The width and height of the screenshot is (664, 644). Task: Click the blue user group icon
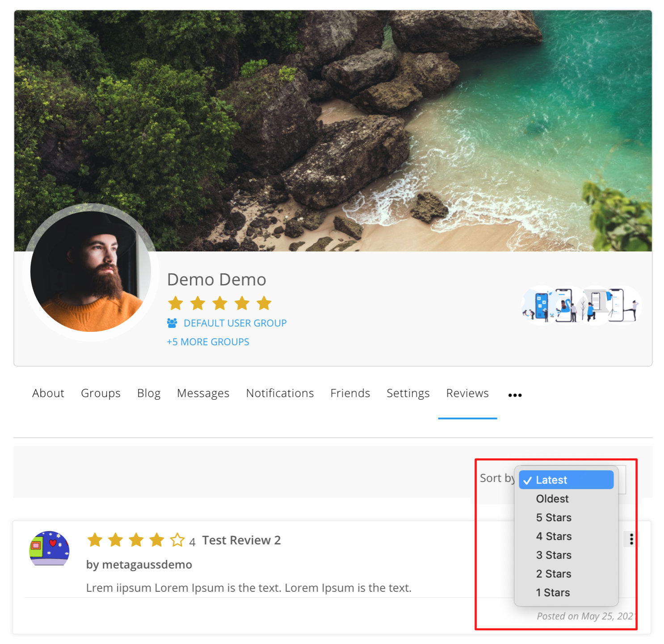pyautogui.click(x=172, y=322)
